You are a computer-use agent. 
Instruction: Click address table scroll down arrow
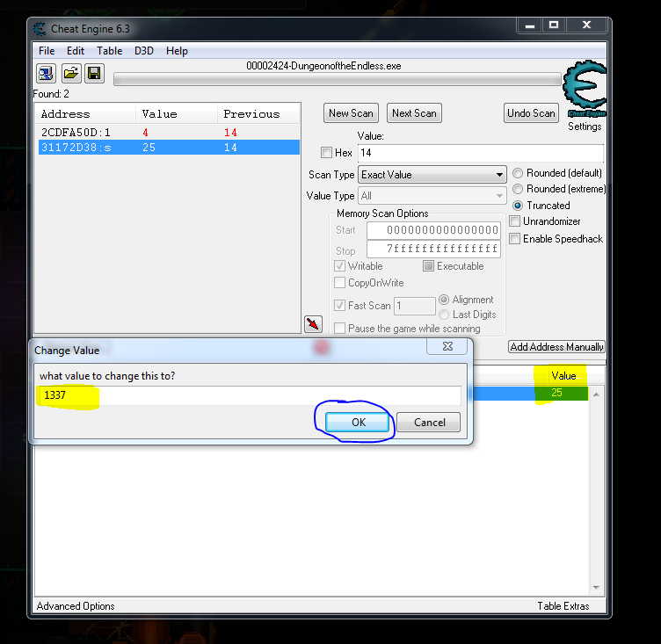click(596, 587)
